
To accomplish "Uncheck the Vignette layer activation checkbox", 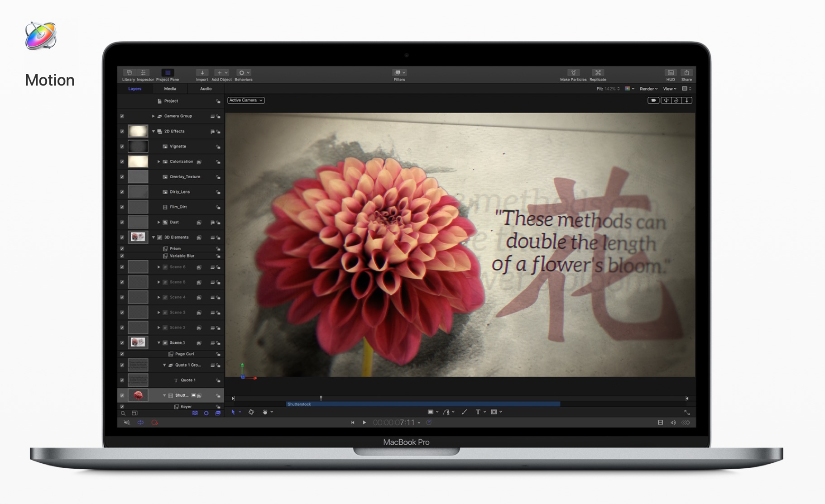I will point(122,146).
